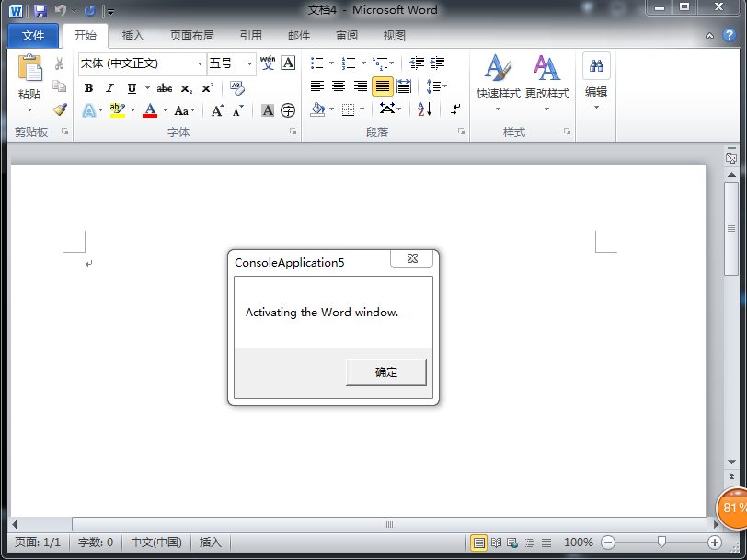The width and height of the screenshot is (747, 560).
Task: Open the bullets list dropdown arrow
Action: click(x=331, y=63)
